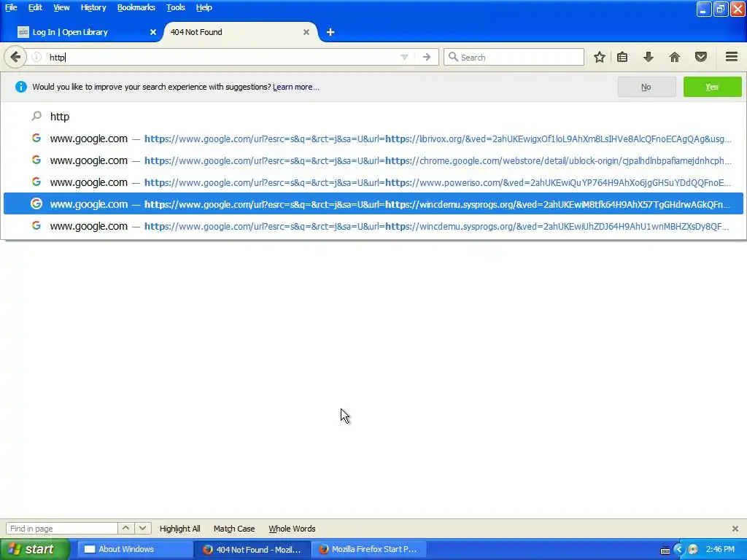Close the Log In | Open Library tab

(x=153, y=32)
